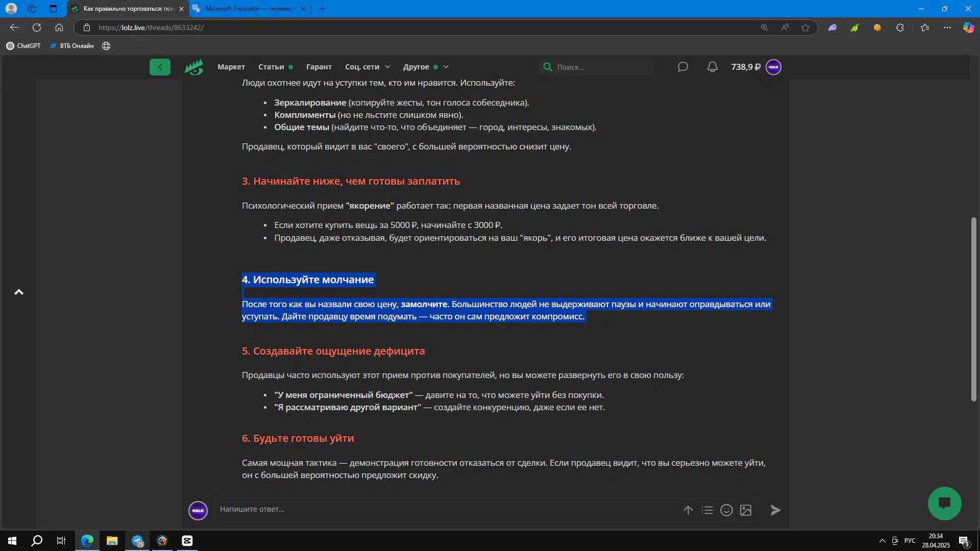Expand the Соц. сети dropdown

367,67
